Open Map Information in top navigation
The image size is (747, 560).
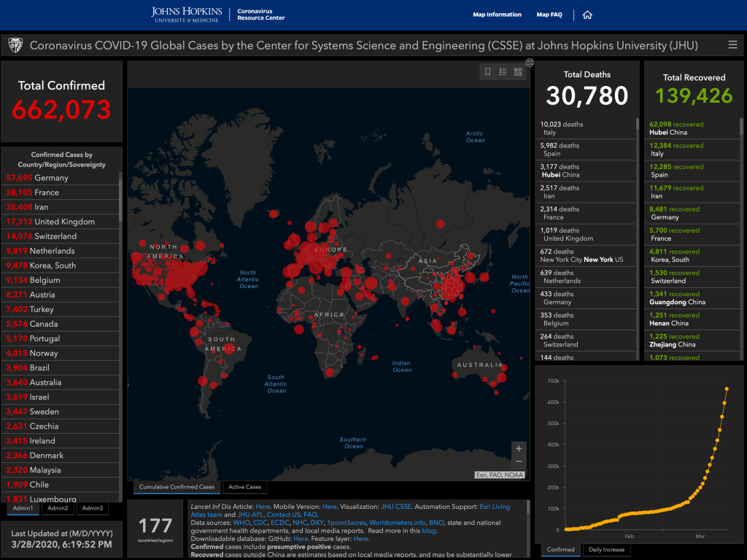pyautogui.click(x=497, y=15)
